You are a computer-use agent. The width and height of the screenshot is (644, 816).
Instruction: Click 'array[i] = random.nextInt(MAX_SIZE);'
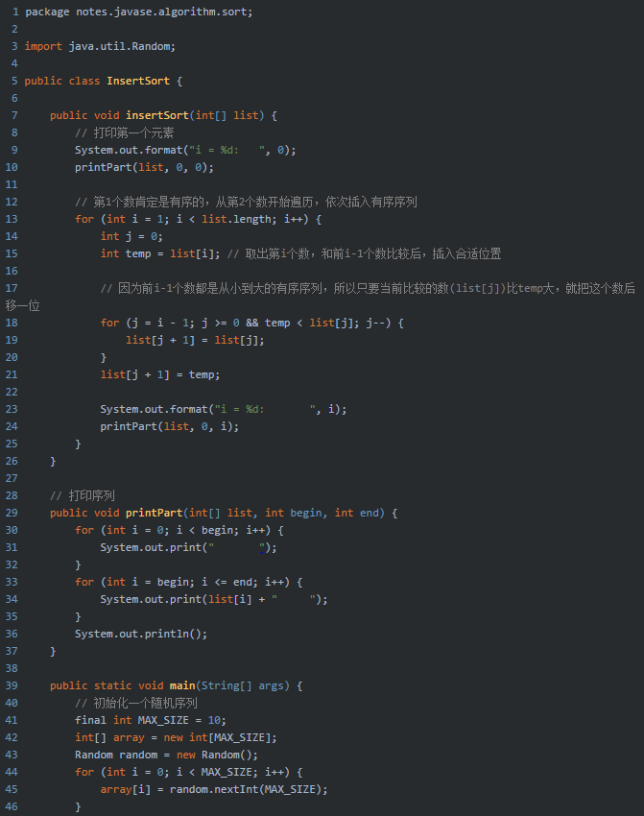tap(214, 789)
